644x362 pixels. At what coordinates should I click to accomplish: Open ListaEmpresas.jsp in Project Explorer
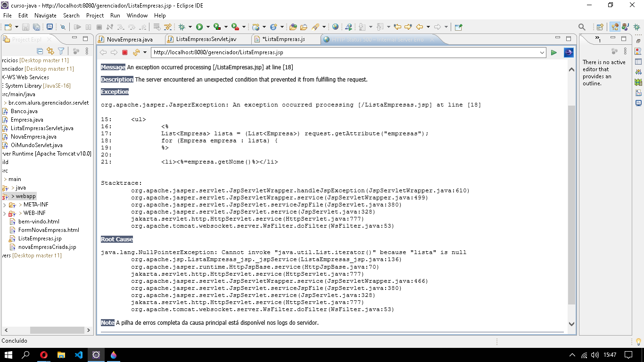click(40, 239)
